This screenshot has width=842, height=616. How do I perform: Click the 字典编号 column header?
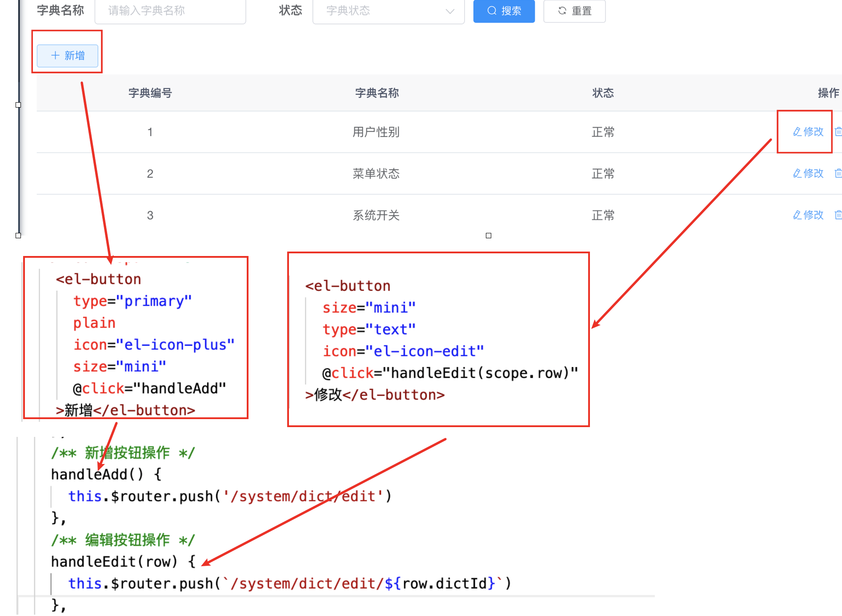[150, 93]
